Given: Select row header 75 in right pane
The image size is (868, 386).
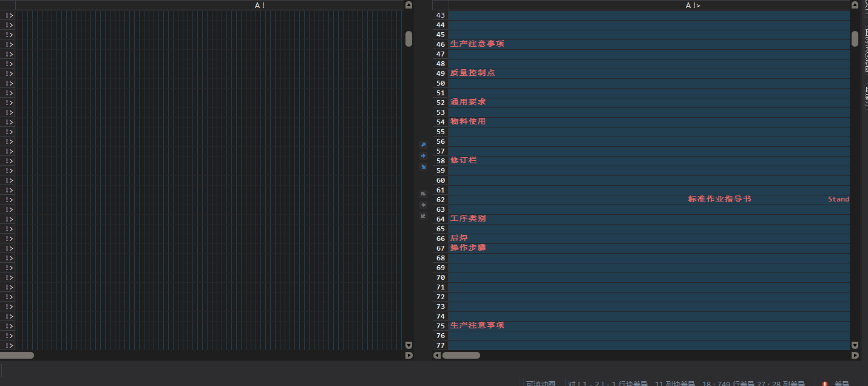Looking at the screenshot, I should pyautogui.click(x=441, y=326).
